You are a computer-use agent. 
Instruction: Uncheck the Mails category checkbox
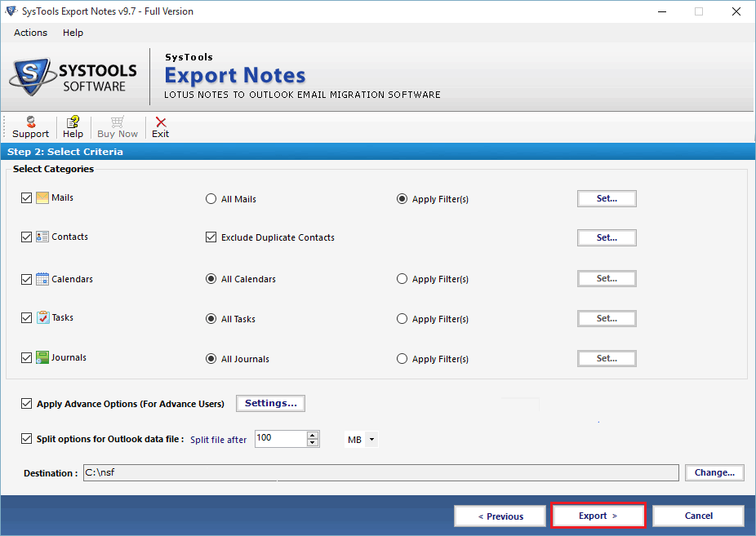[x=26, y=198]
